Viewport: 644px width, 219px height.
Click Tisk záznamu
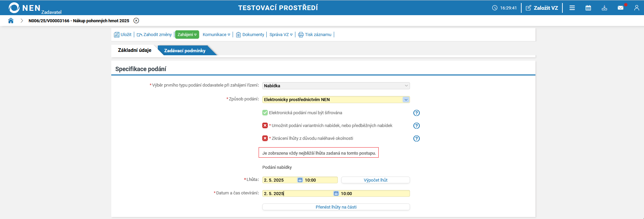(315, 35)
